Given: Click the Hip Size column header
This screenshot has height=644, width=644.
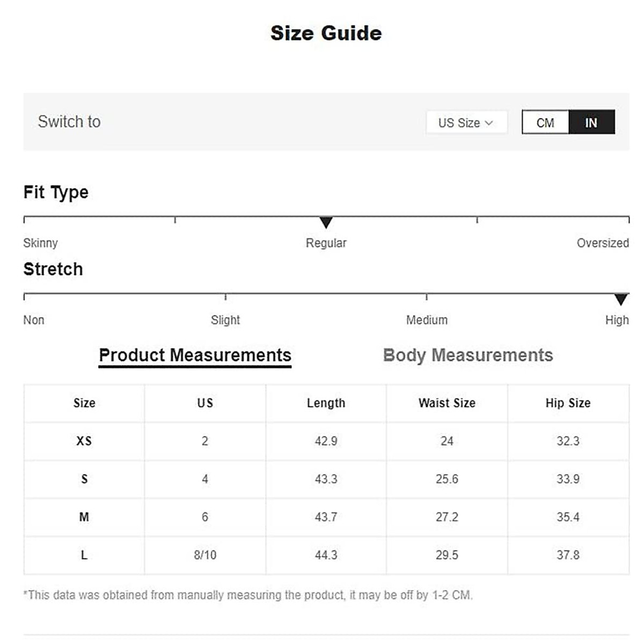Looking at the screenshot, I should point(568,403).
